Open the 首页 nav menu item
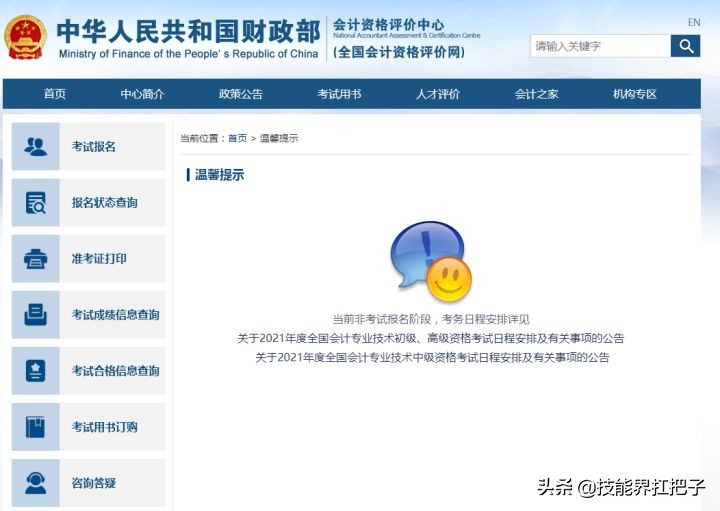This screenshot has width=720, height=511. coord(55,94)
